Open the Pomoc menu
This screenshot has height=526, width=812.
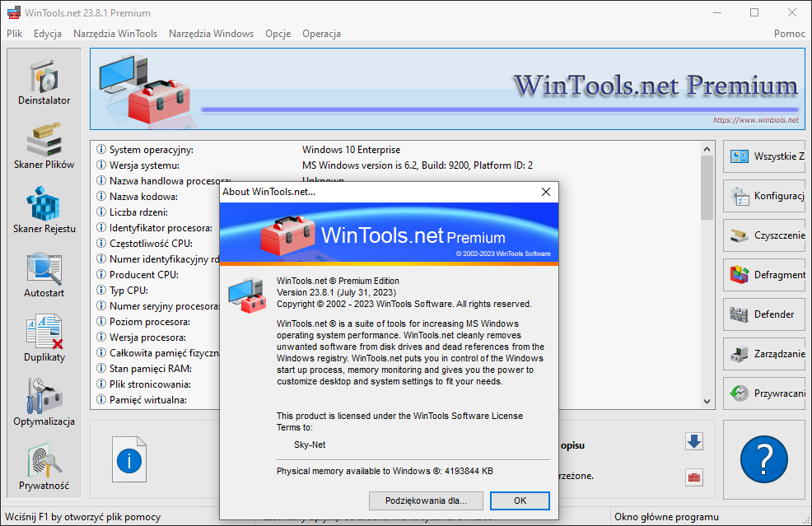tap(790, 34)
